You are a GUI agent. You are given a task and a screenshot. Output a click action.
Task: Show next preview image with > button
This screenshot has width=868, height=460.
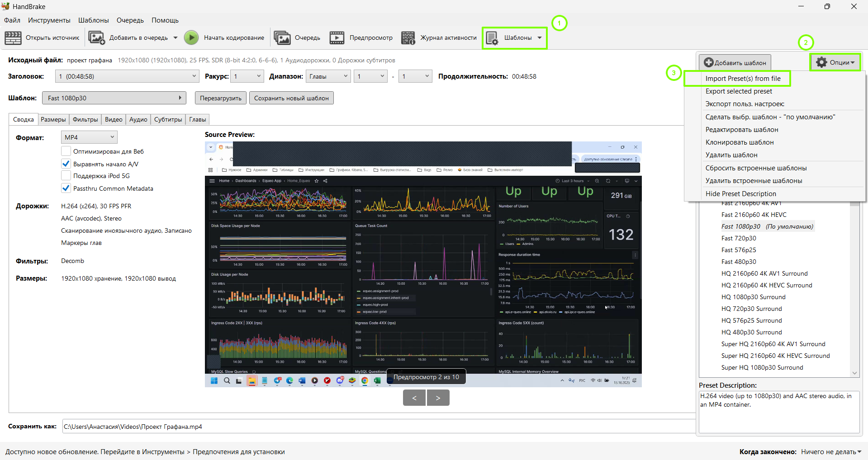click(438, 398)
